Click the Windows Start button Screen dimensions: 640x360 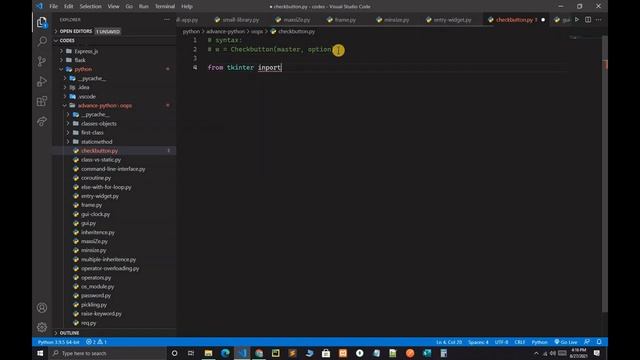point(40,353)
